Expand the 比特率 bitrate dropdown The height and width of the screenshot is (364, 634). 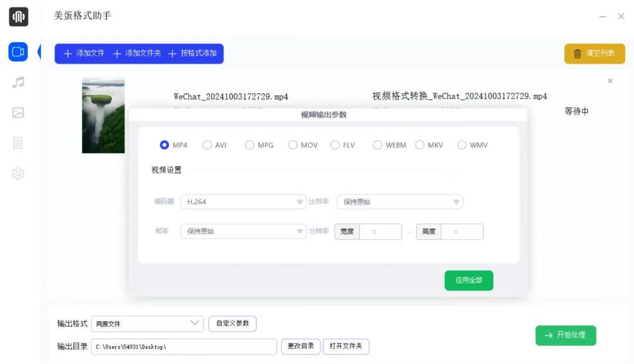pyautogui.click(x=400, y=202)
